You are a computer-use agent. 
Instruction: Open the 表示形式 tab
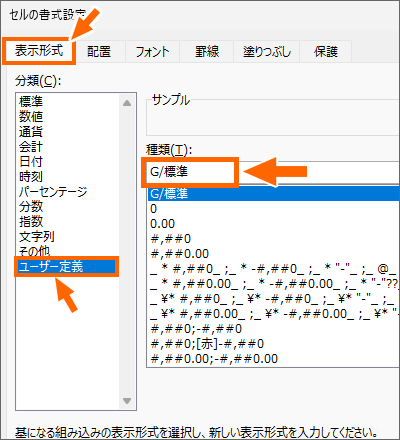39,51
